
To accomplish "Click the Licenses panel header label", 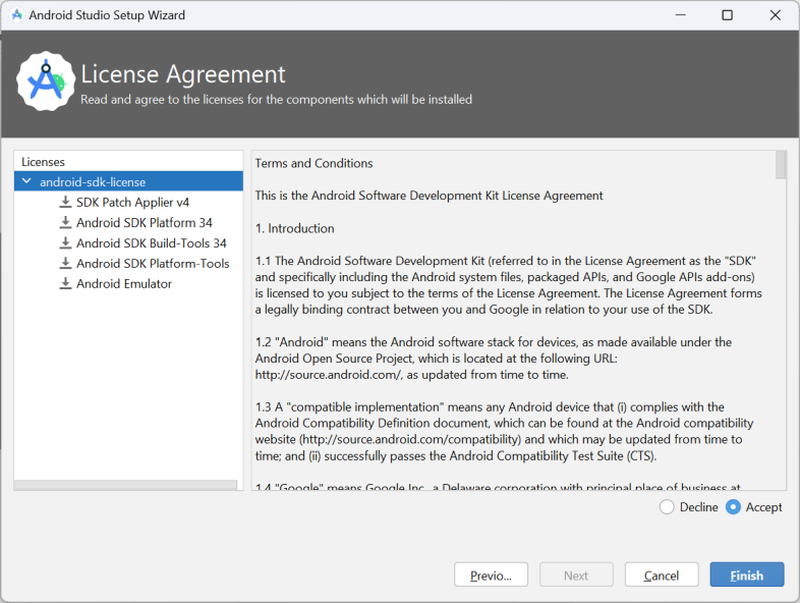I will (x=43, y=162).
